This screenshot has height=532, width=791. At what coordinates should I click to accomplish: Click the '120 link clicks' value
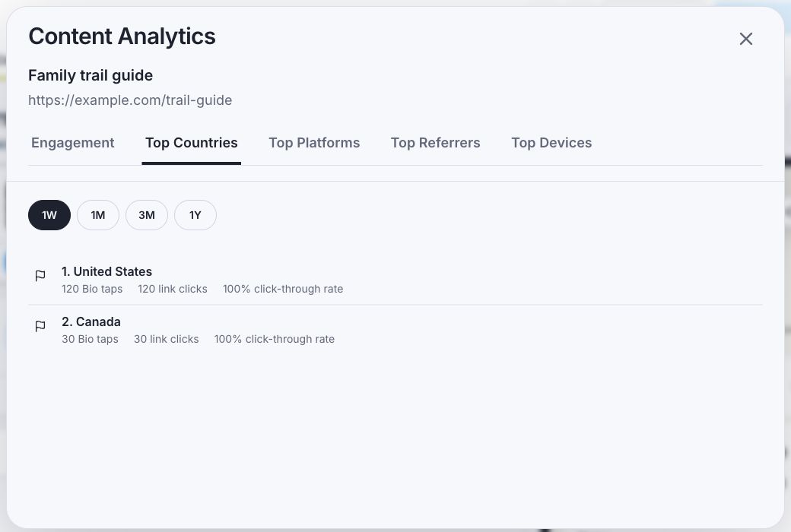point(173,289)
